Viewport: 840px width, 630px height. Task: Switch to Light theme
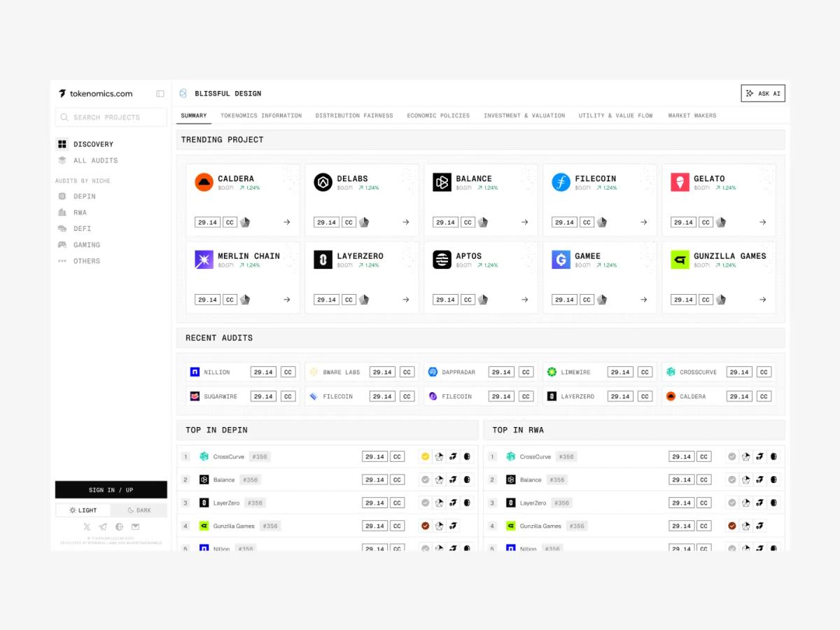coord(83,510)
